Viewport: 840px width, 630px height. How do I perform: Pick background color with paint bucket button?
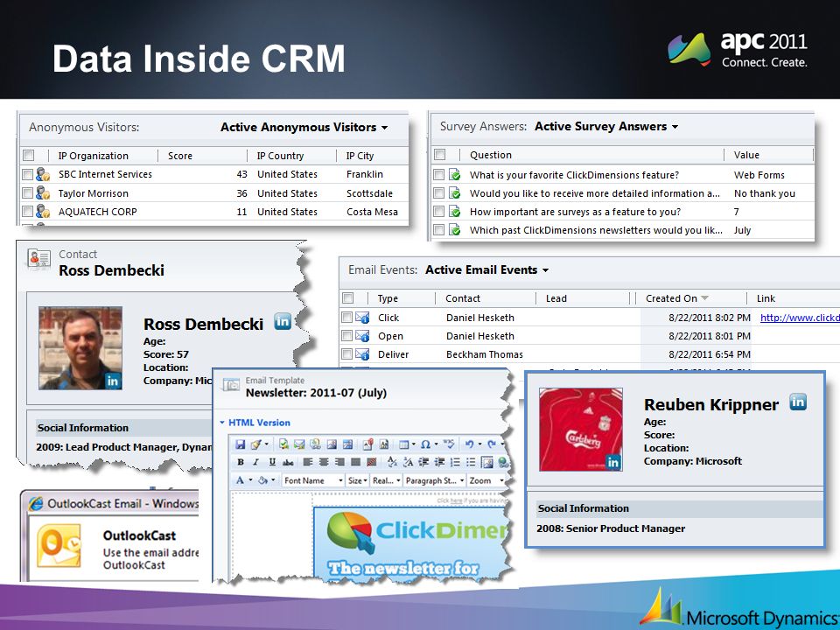263,480
